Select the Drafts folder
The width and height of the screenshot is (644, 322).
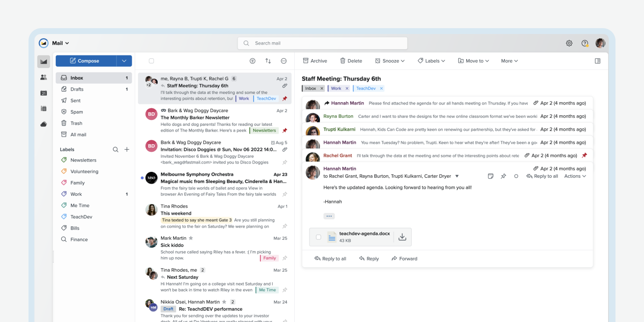pyautogui.click(x=77, y=89)
